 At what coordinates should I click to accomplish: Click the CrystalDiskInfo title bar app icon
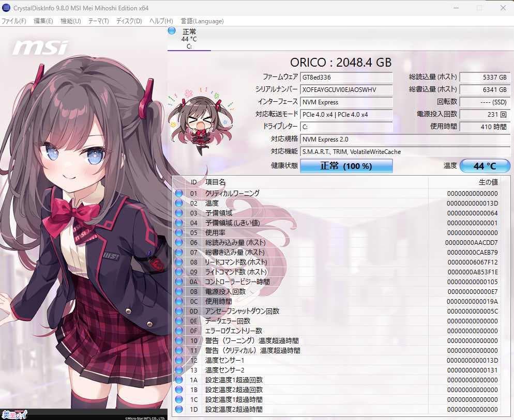coord(6,8)
